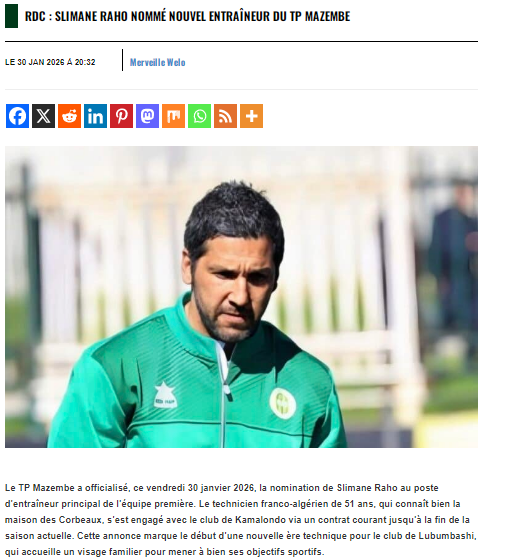Share article via WhatsApp
Image resolution: width=506 pixels, height=557 pixels.
coord(199,116)
